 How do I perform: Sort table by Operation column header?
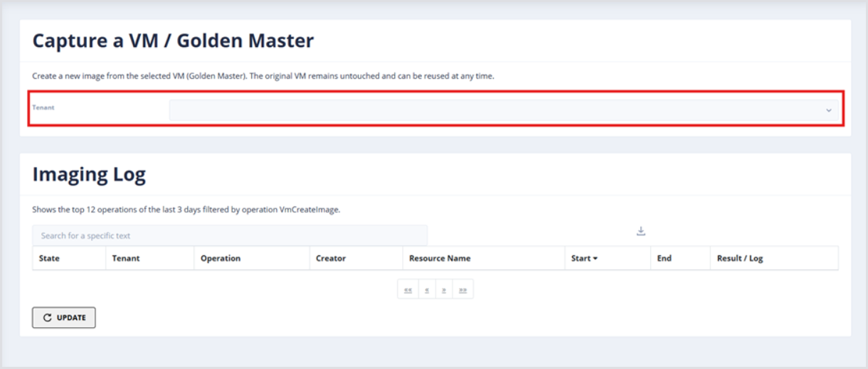click(x=221, y=258)
